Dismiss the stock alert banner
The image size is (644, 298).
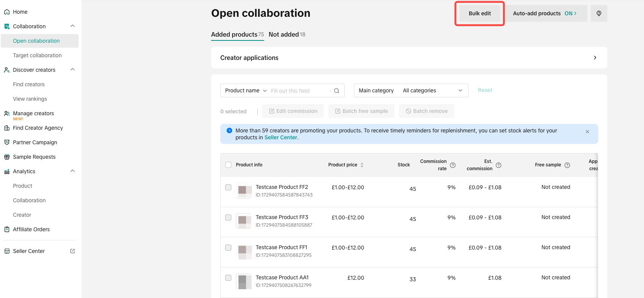click(x=587, y=132)
